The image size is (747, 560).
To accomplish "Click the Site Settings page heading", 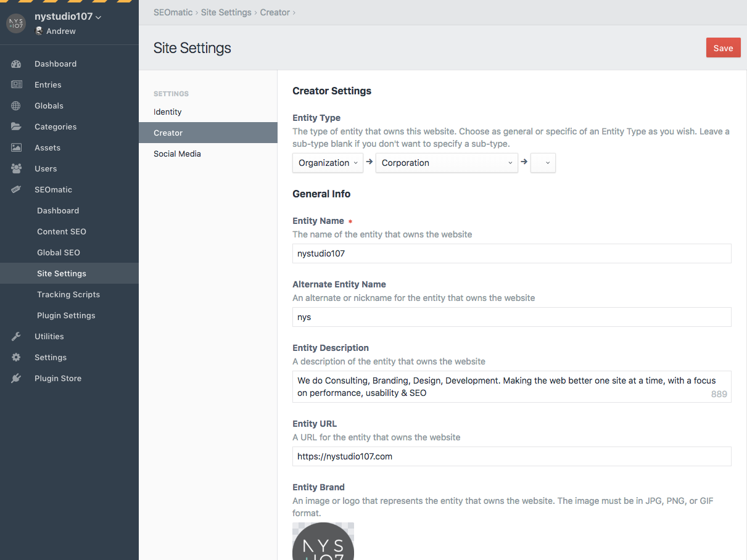I will coord(192,48).
